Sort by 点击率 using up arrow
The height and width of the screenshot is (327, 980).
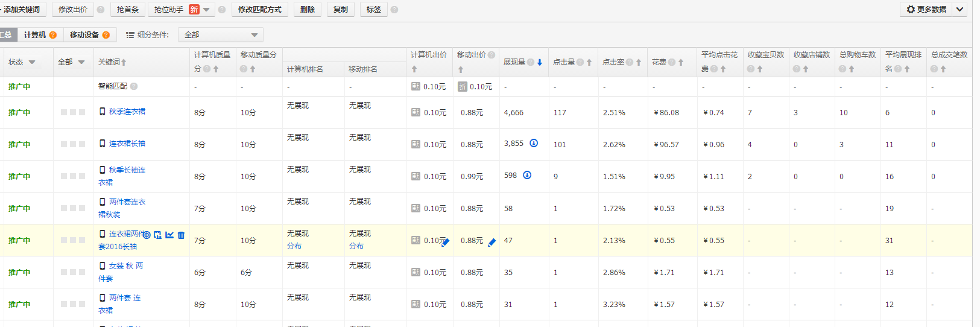pyautogui.click(x=639, y=62)
